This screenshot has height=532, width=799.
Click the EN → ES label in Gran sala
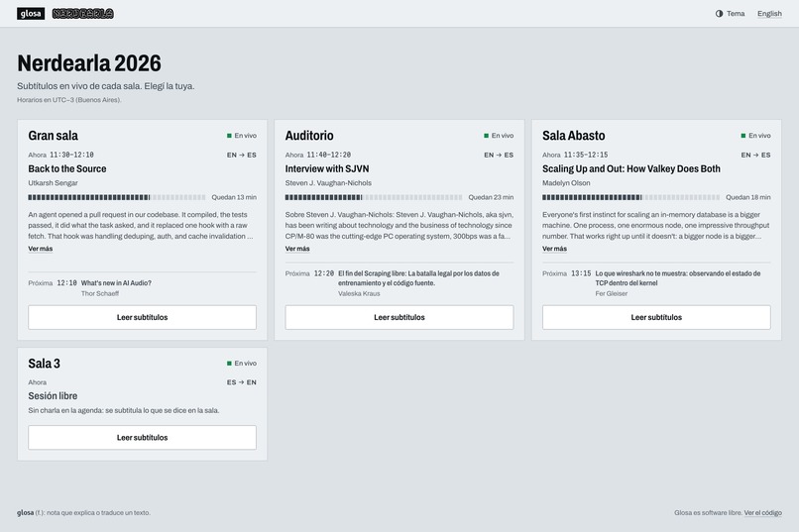(x=242, y=155)
